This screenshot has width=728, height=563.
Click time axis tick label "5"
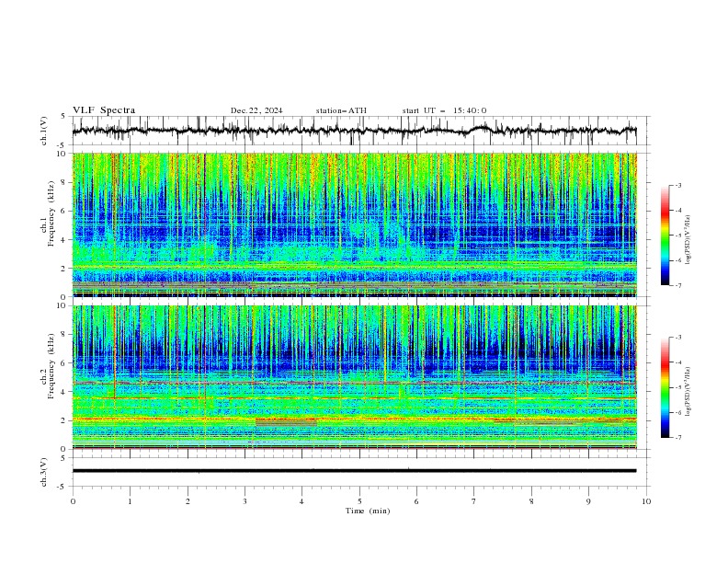[x=359, y=501]
